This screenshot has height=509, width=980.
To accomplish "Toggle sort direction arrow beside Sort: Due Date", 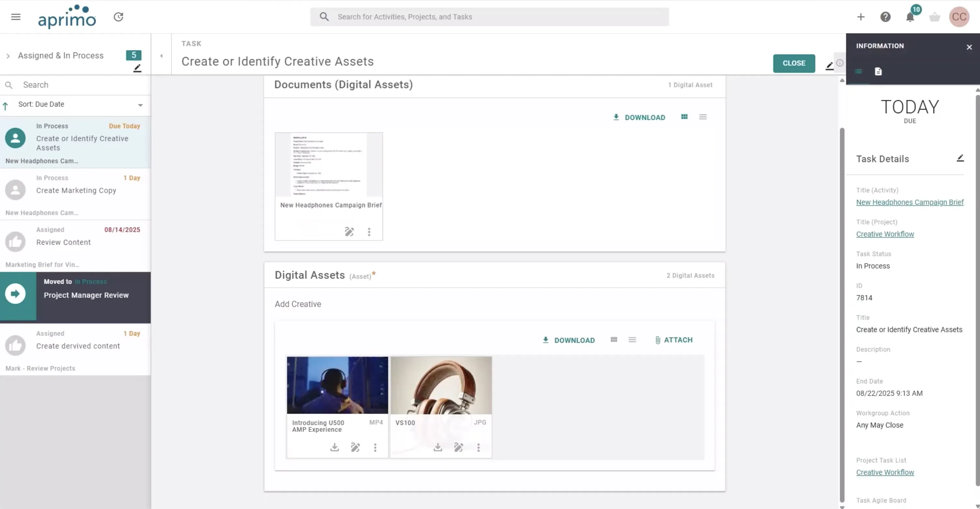I will [5, 106].
